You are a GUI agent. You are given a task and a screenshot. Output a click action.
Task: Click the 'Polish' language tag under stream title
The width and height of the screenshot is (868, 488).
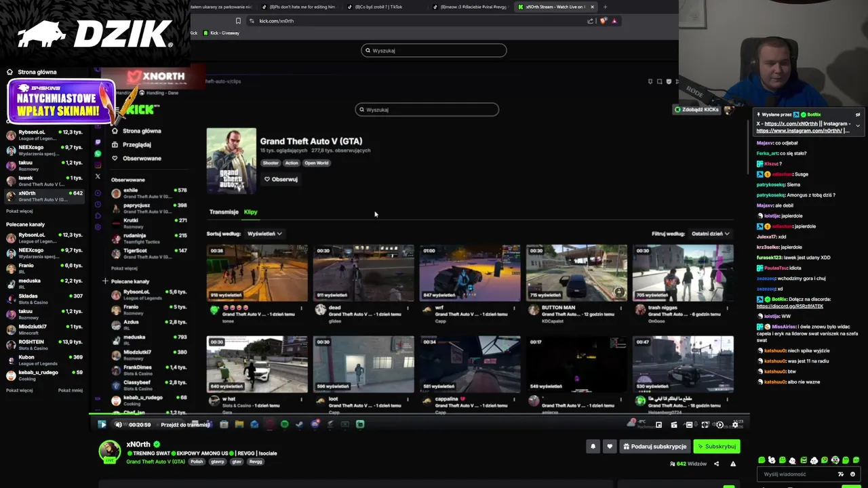tap(197, 462)
